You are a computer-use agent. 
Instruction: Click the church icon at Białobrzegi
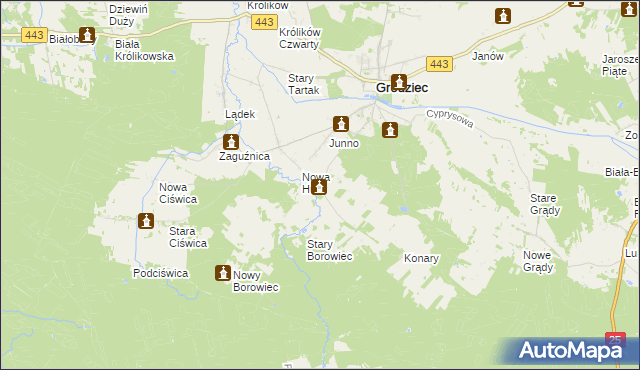[x=87, y=35]
